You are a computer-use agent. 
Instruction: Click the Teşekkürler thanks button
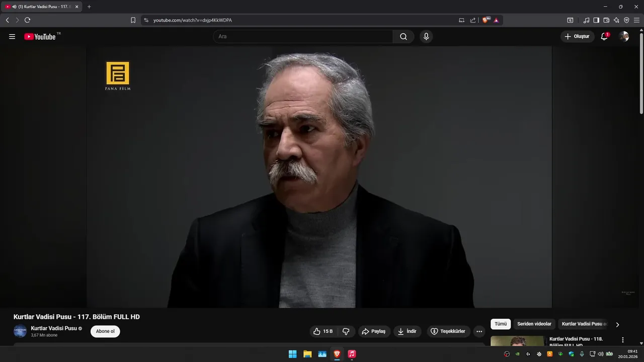[x=448, y=331]
